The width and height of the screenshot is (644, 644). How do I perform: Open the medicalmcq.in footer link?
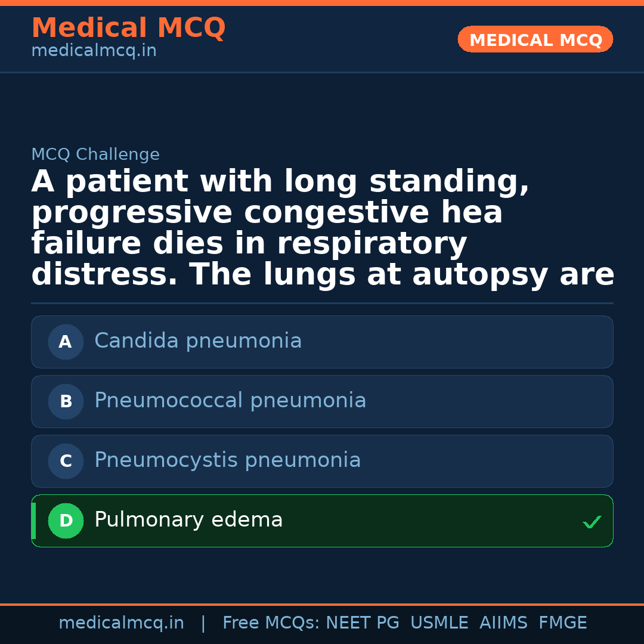121,623
